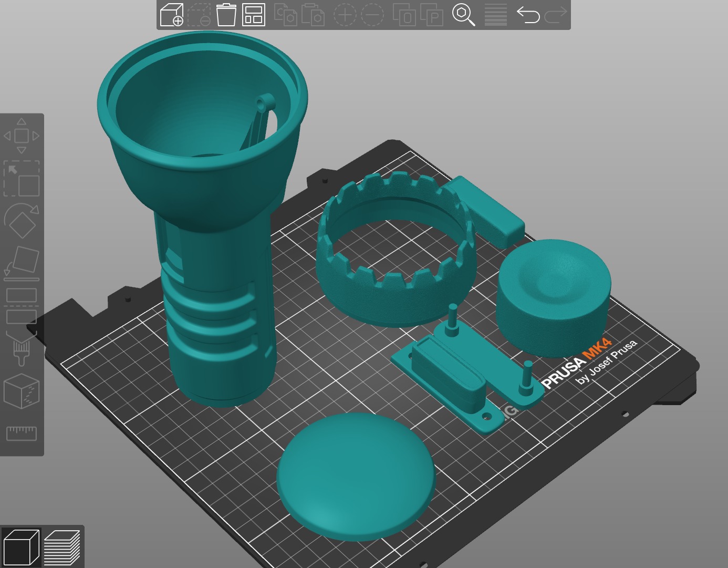This screenshot has height=568, width=728.
Task: Click the Redo arrow
Action: [x=555, y=15]
